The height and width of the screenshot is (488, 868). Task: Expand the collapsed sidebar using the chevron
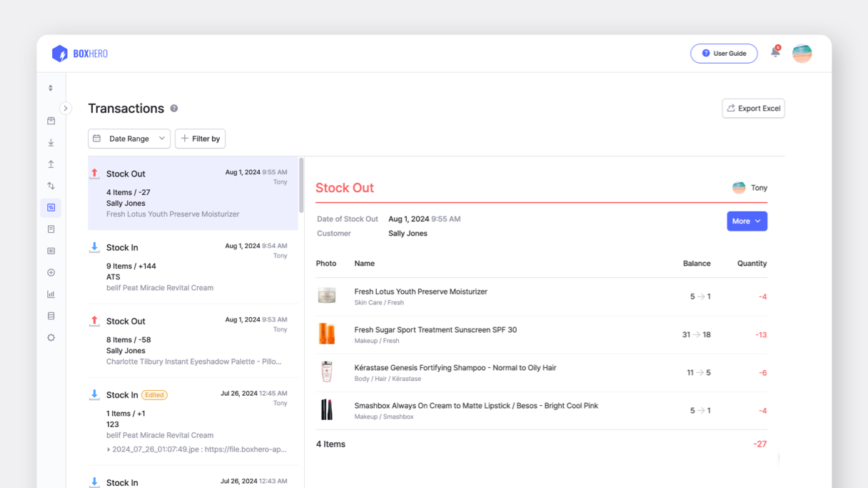coord(66,108)
